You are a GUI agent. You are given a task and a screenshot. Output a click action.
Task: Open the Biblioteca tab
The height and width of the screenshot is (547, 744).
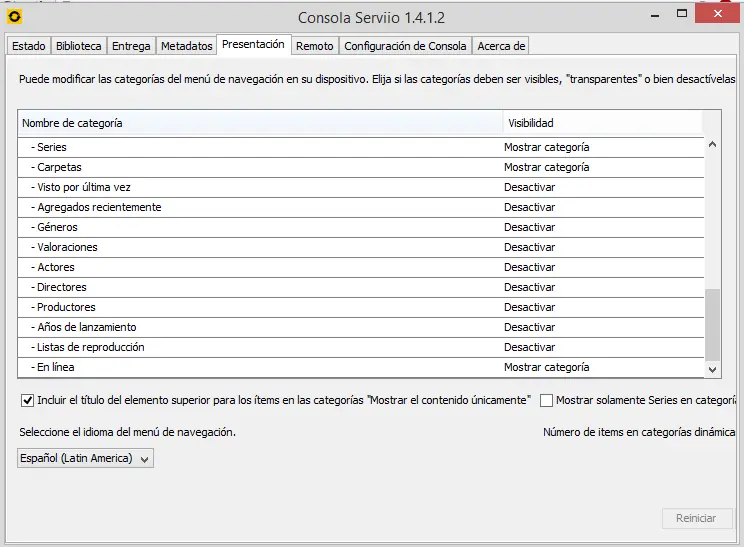[x=78, y=46]
